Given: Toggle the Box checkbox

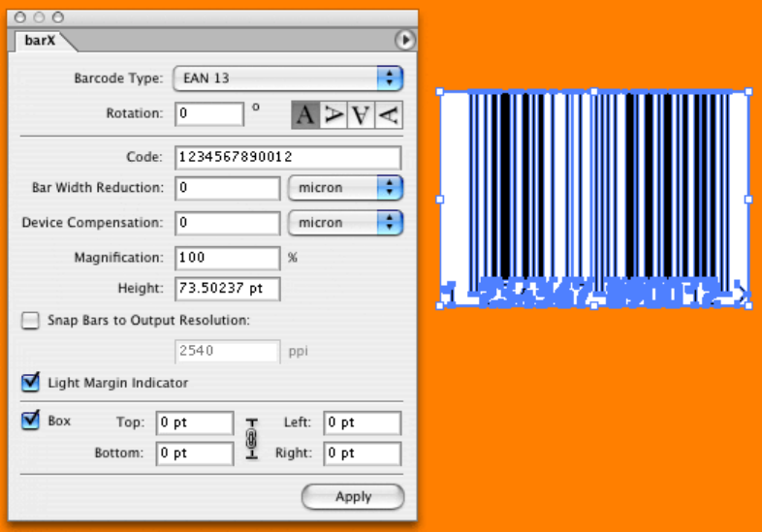Looking at the screenshot, I should coord(30,420).
